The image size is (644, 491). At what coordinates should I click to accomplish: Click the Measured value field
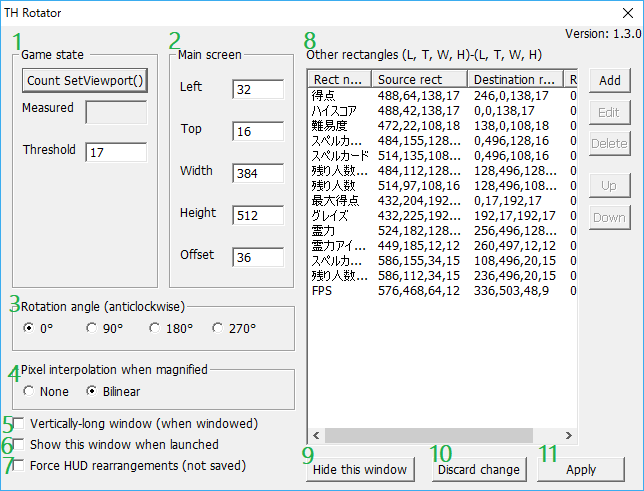point(116,112)
